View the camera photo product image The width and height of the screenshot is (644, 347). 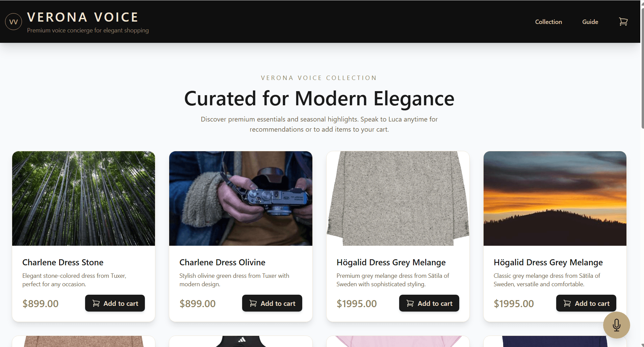click(240, 198)
